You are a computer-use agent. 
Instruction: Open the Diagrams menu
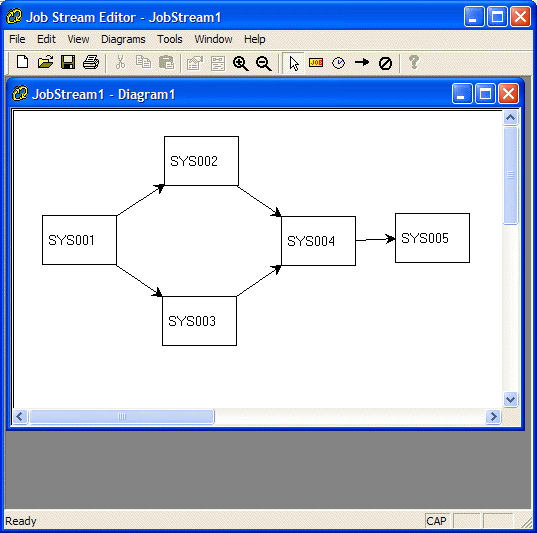click(x=123, y=39)
